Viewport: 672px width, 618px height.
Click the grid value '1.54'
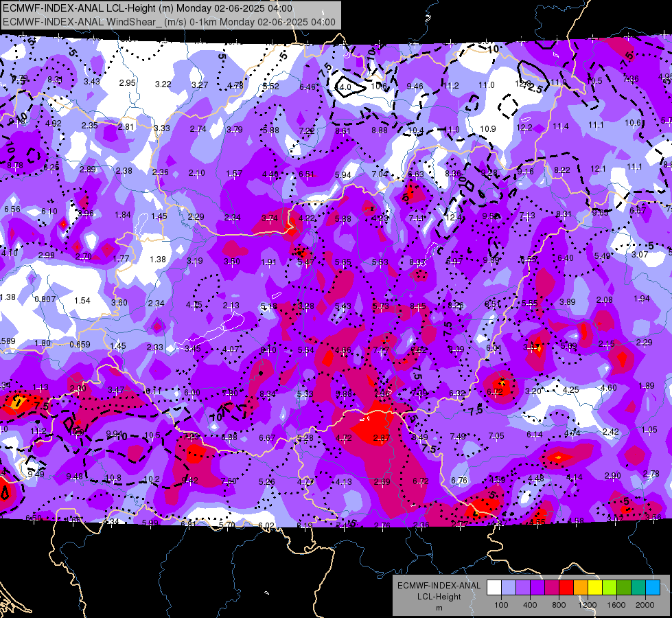(x=82, y=301)
